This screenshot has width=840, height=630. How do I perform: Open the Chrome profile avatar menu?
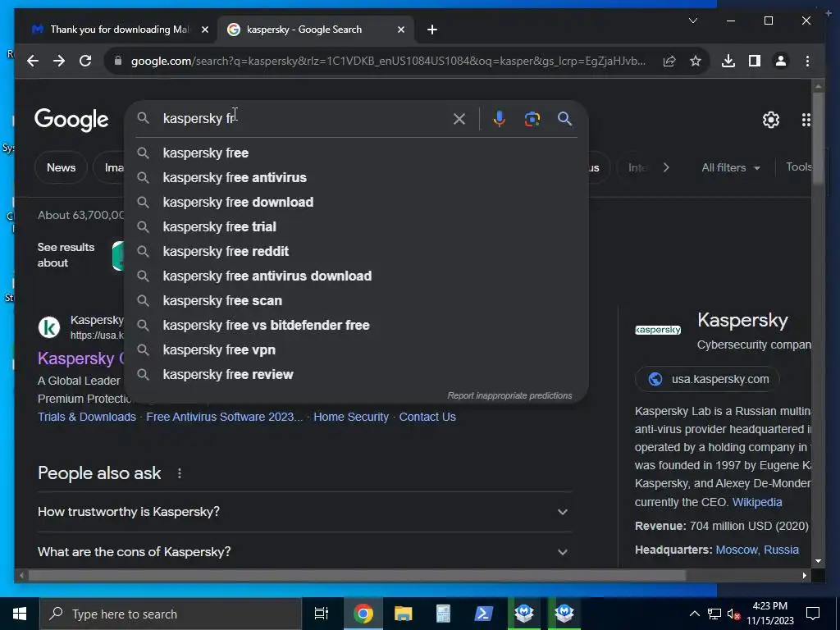pyautogui.click(x=781, y=61)
